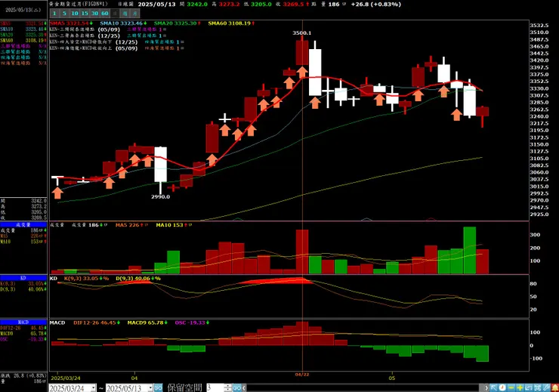Click the SMA10 row in left sidebar
The width and height of the screenshot is (559, 392).
[23, 29]
